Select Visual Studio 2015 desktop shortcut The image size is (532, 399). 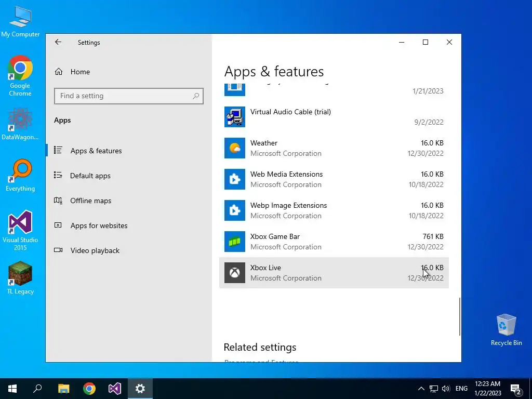point(20,231)
